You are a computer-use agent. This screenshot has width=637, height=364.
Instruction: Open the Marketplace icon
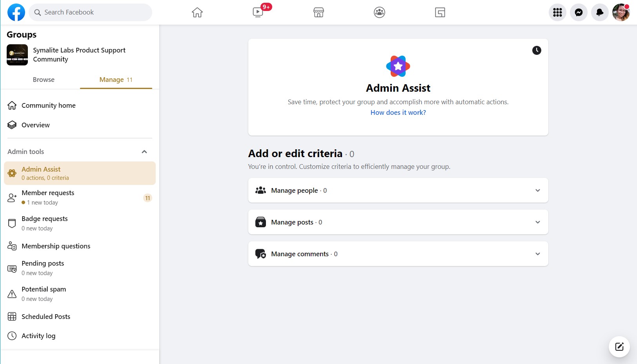click(x=318, y=12)
